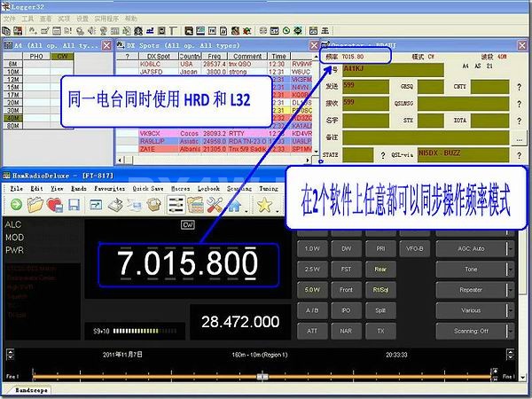Click the callsign field showing A41KJ
The image size is (532, 399).
[x=393, y=70]
